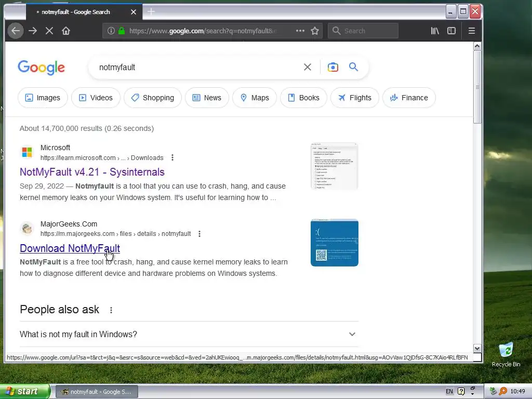The width and height of the screenshot is (532, 399).
Task: Click the help icon in taskbar
Action: [x=461, y=392]
